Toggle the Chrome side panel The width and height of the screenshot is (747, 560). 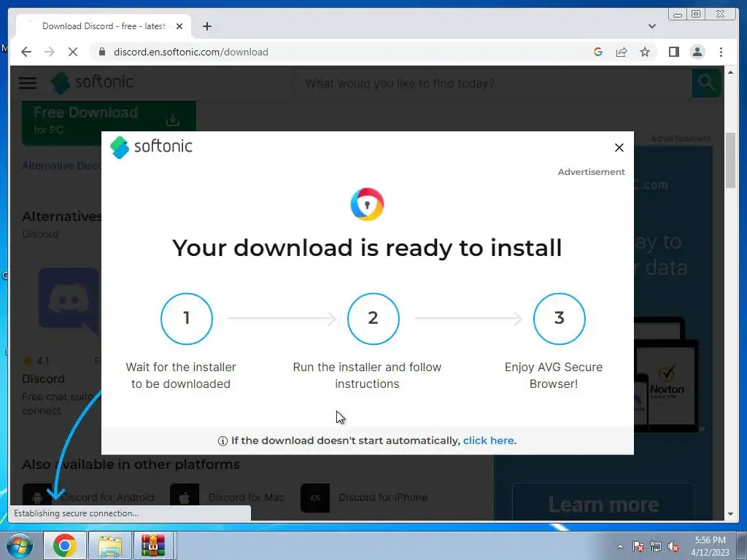click(673, 52)
